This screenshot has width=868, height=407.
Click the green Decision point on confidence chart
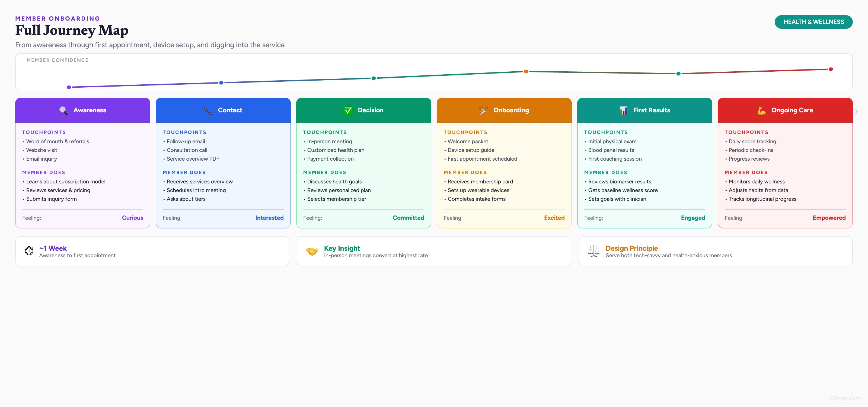pyautogui.click(x=374, y=78)
